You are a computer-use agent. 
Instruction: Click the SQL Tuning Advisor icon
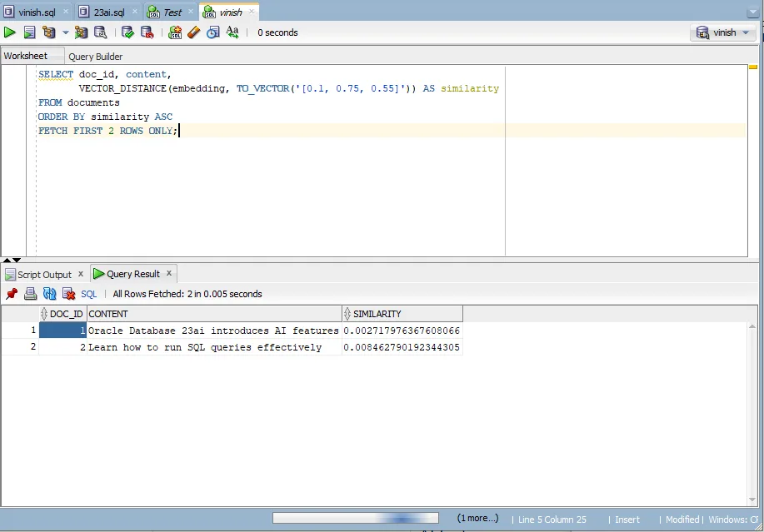pyautogui.click(x=101, y=32)
